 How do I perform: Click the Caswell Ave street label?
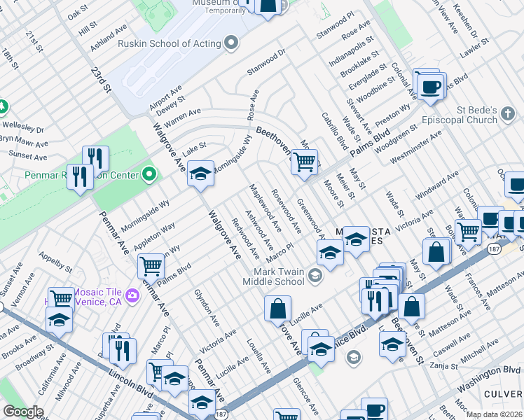coord(451,345)
